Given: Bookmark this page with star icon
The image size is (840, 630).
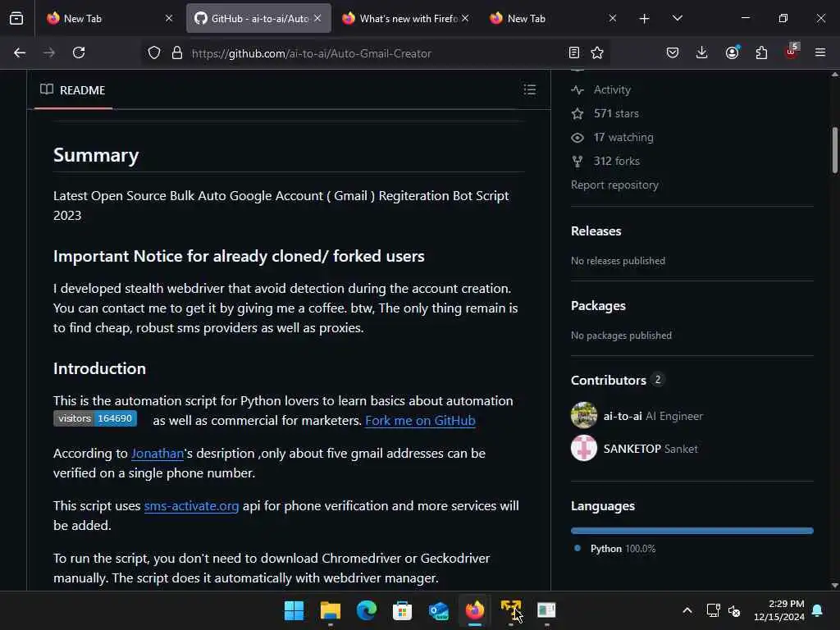Looking at the screenshot, I should tap(597, 52).
